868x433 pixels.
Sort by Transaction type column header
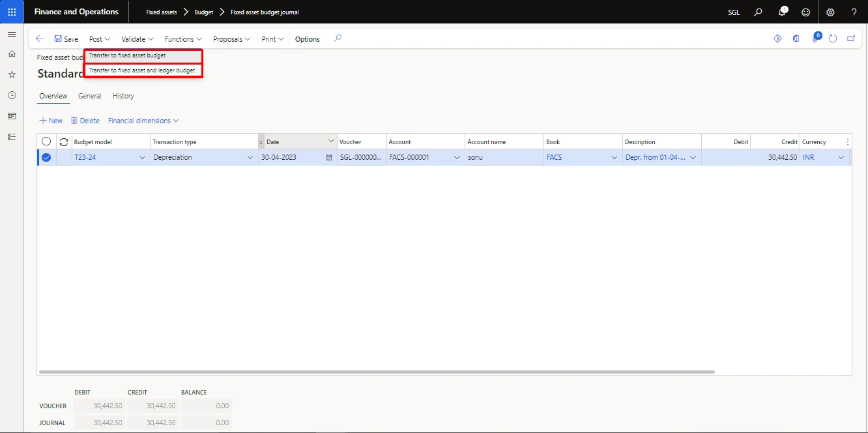click(x=204, y=142)
